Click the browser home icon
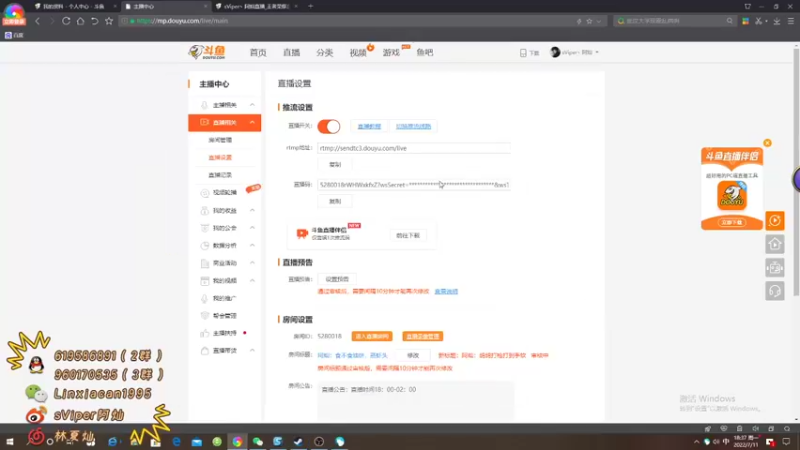 click(80, 21)
